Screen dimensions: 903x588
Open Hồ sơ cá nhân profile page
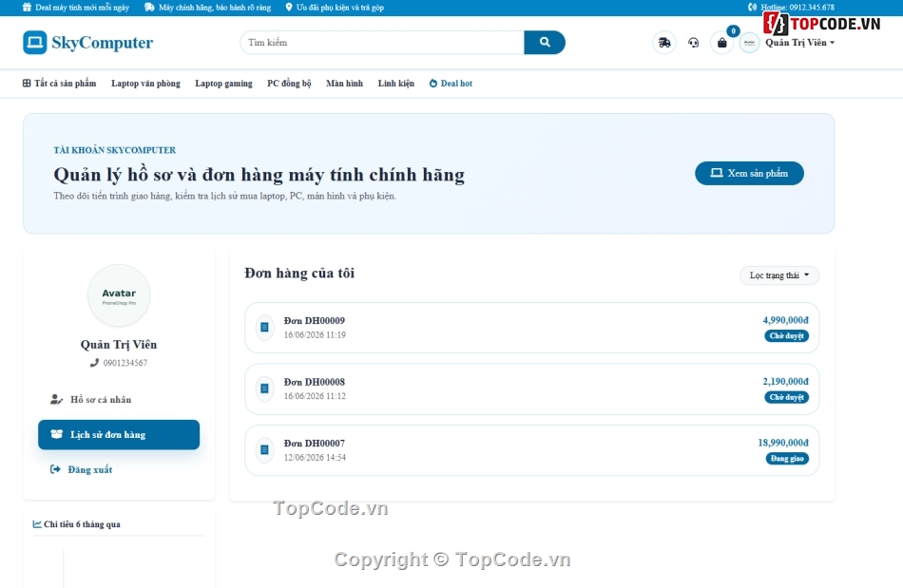tap(119, 399)
